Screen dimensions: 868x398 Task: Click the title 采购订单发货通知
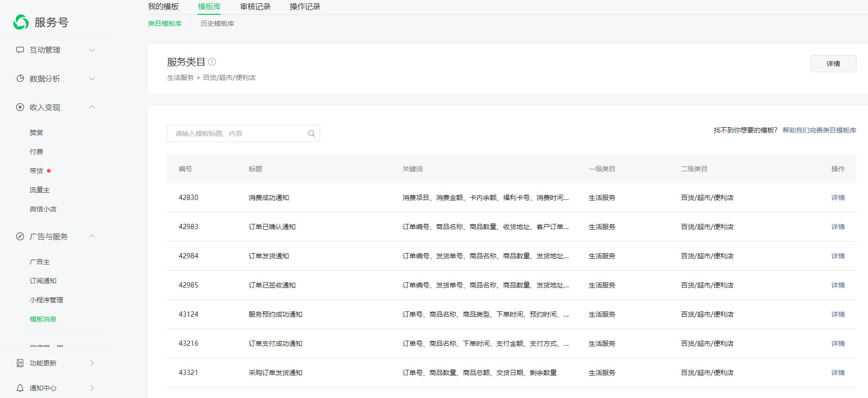pyautogui.click(x=276, y=373)
